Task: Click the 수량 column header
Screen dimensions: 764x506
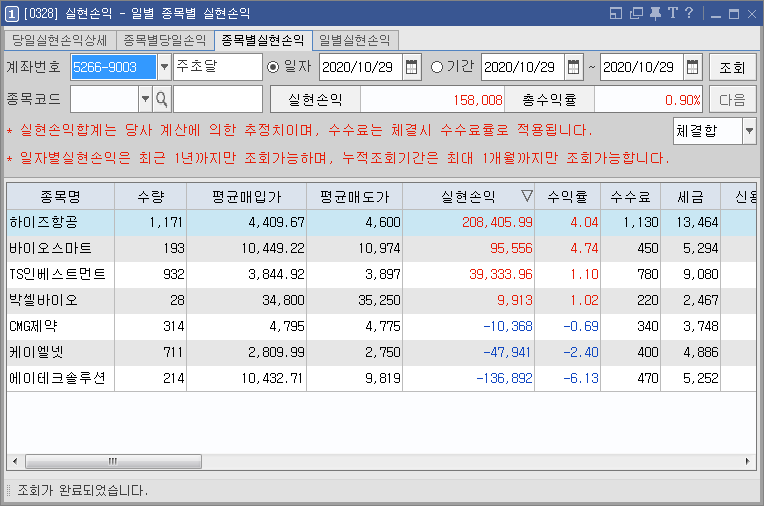Action: click(151, 196)
